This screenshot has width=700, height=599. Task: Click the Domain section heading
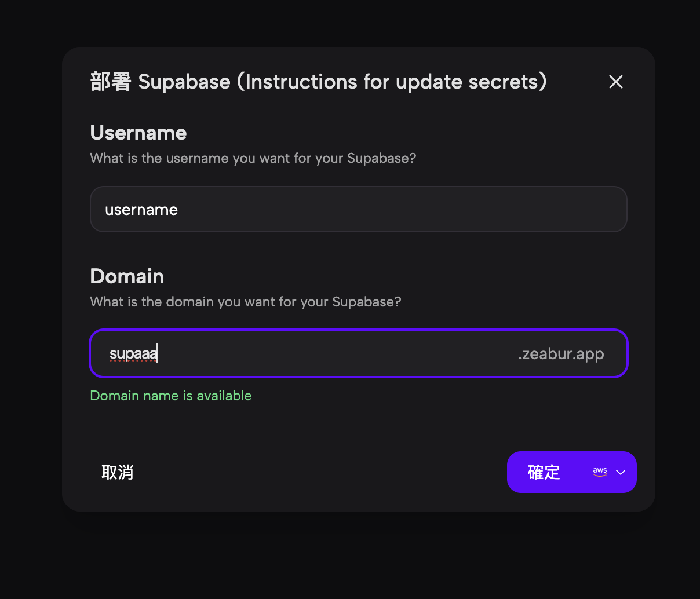tap(126, 276)
